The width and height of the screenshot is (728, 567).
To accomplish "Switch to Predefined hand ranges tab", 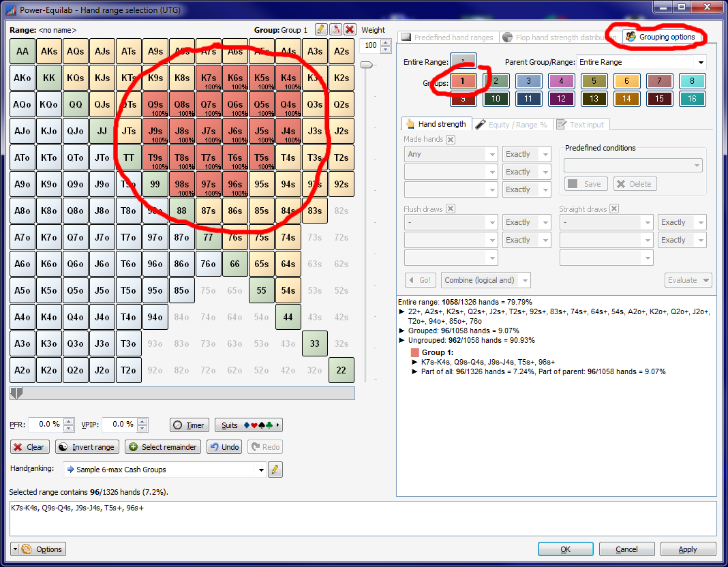I will coord(448,37).
